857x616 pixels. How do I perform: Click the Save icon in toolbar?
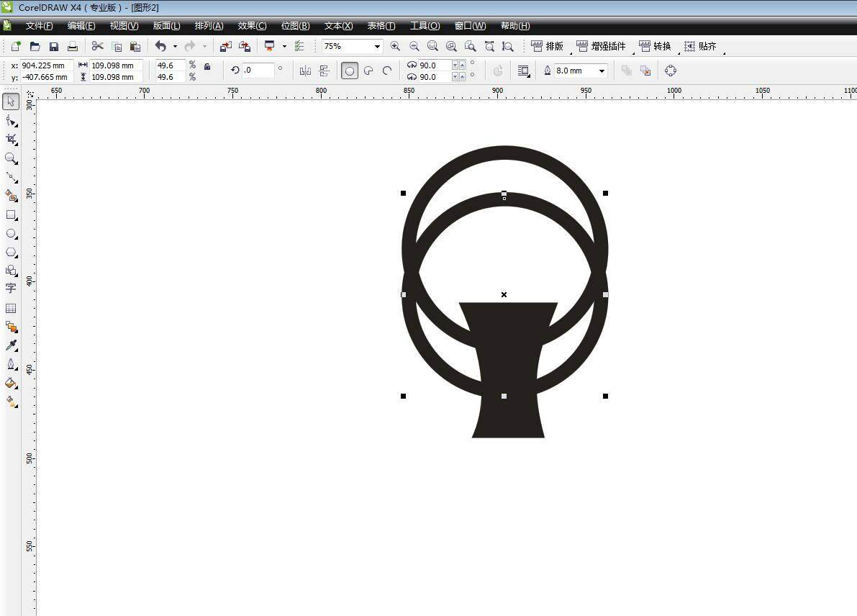(54, 46)
